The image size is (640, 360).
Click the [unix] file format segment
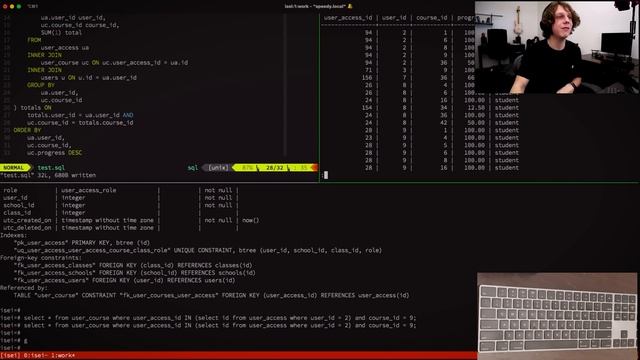[x=218, y=168]
